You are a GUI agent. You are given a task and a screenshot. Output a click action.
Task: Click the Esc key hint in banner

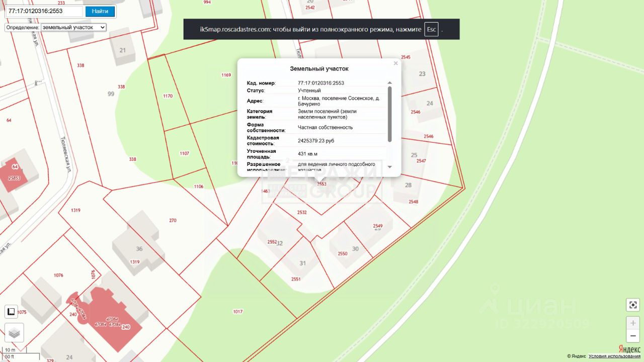431,29
